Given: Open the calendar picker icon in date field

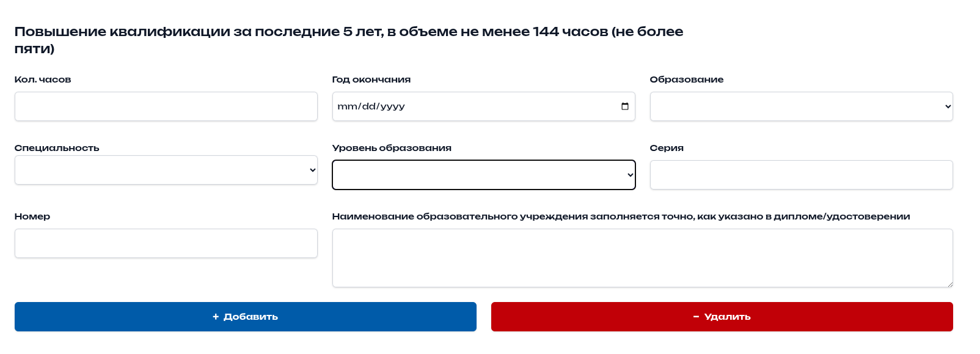Looking at the screenshot, I should pyautogui.click(x=624, y=106).
